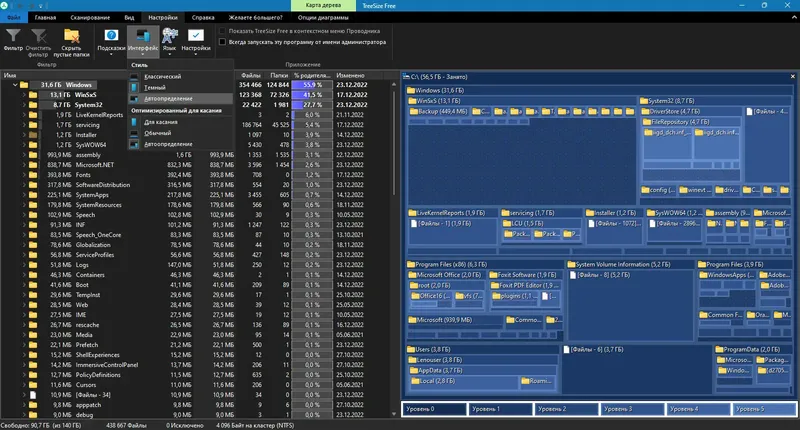The image size is (800, 430).
Task: Expand the servicing tree node
Action: click(24, 125)
